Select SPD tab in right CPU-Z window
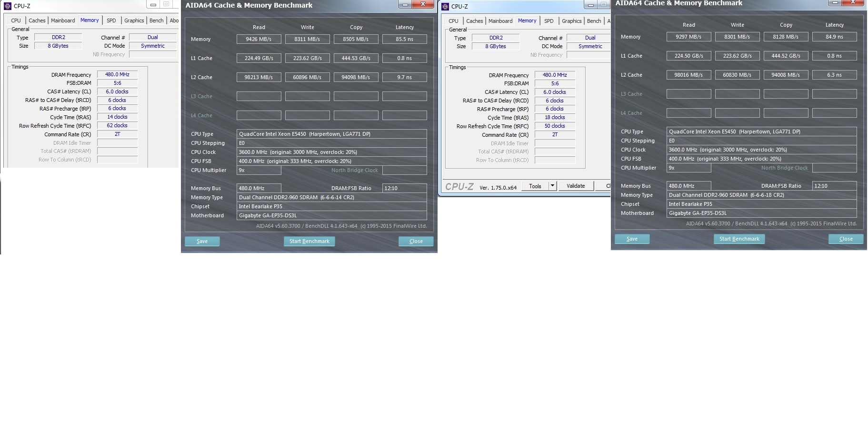This screenshot has width=868, height=446. click(549, 21)
